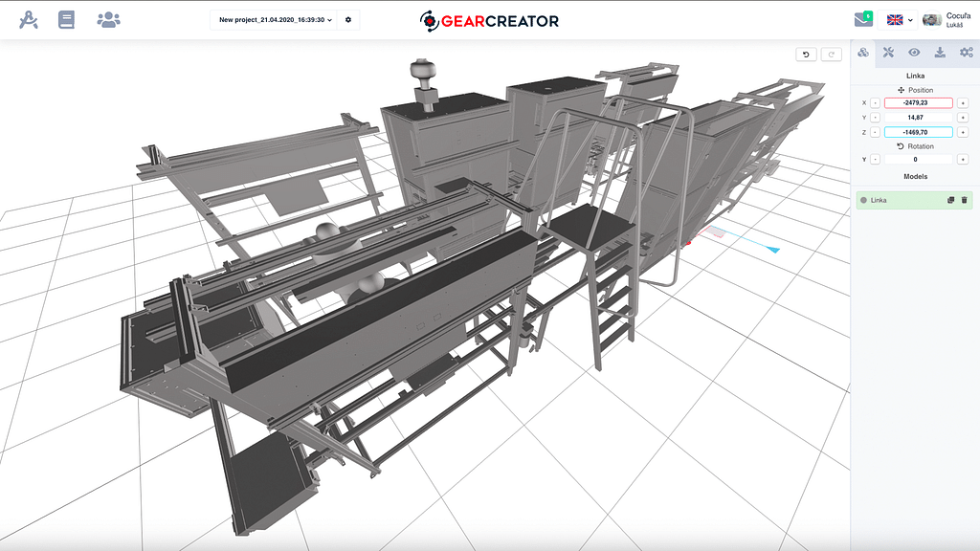Decrease the Y rotation with minus
The image size is (980, 551).
point(876,160)
